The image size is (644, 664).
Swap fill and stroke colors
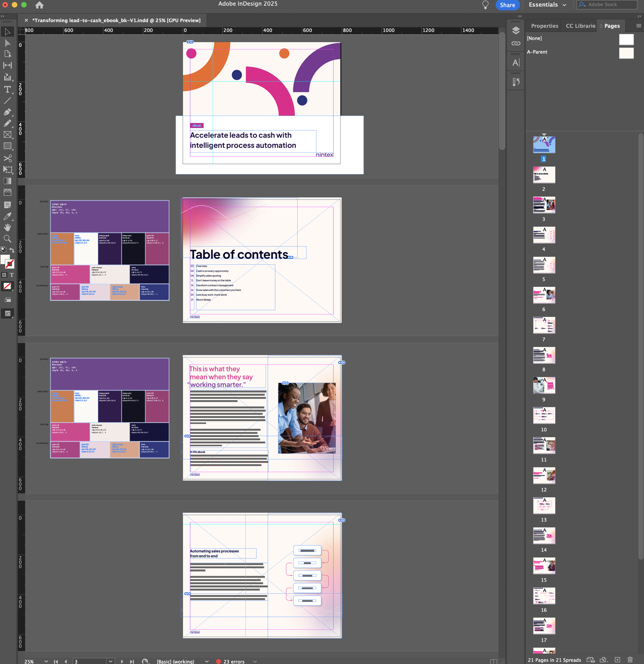coord(12,250)
